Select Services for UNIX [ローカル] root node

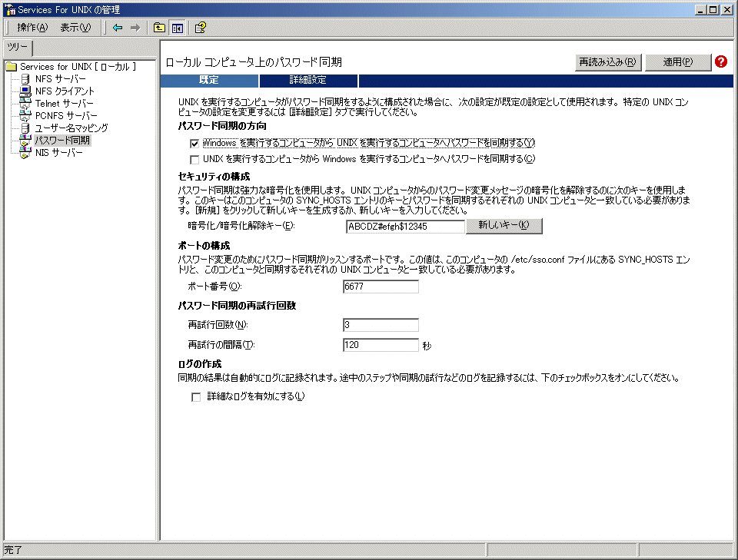[78, 67]
